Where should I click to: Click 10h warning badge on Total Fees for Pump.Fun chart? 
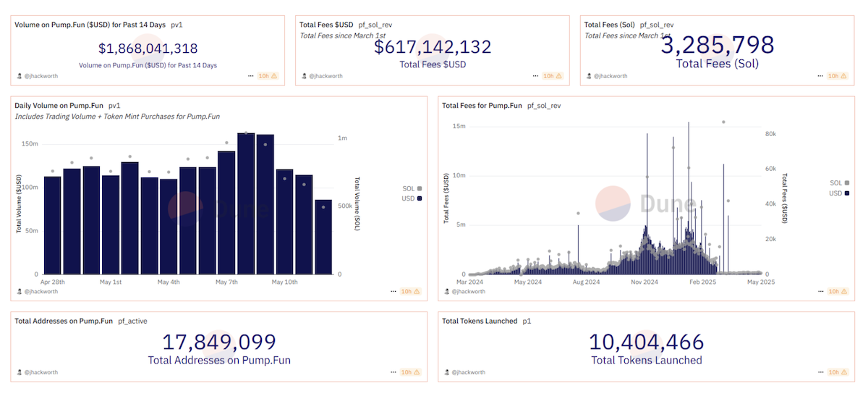838,291
